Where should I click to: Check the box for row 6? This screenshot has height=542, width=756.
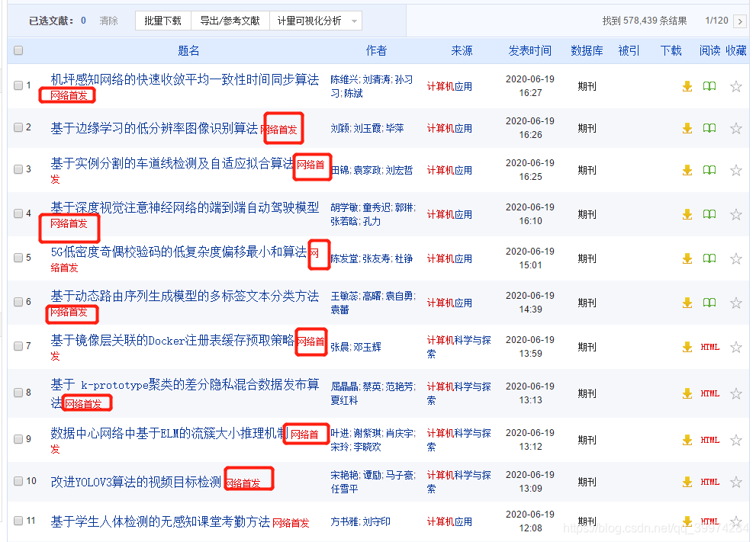click(18, 302)
